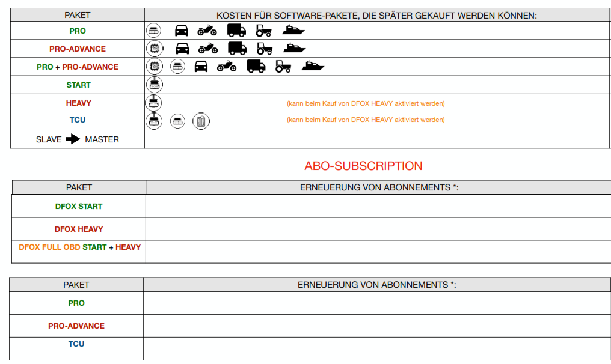The image size is (611, 364).
Task: Select the DFOX HEAVY package label
Action: coord(79,229)
